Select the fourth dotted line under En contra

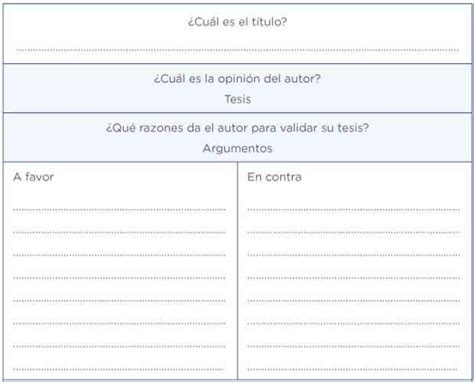pyautogui.click(x=354, y=278)
